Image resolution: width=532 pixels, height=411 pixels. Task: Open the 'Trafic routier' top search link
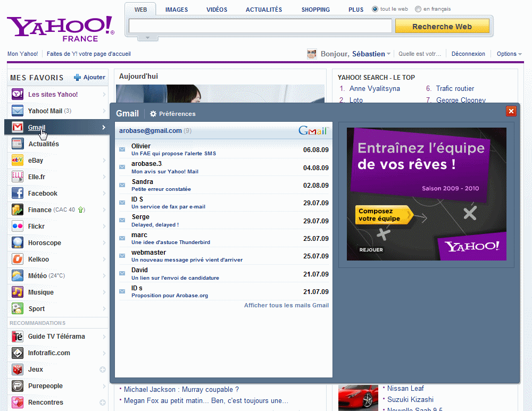click(x=455, y=88)
